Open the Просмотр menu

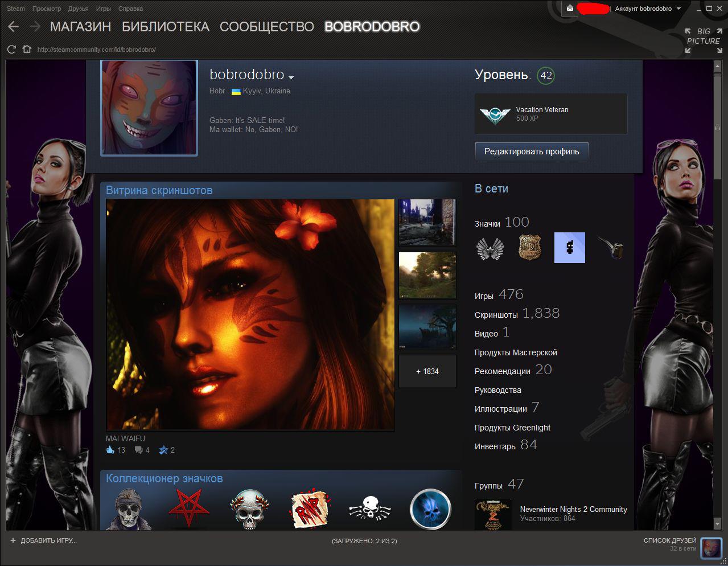coord(47,9)
